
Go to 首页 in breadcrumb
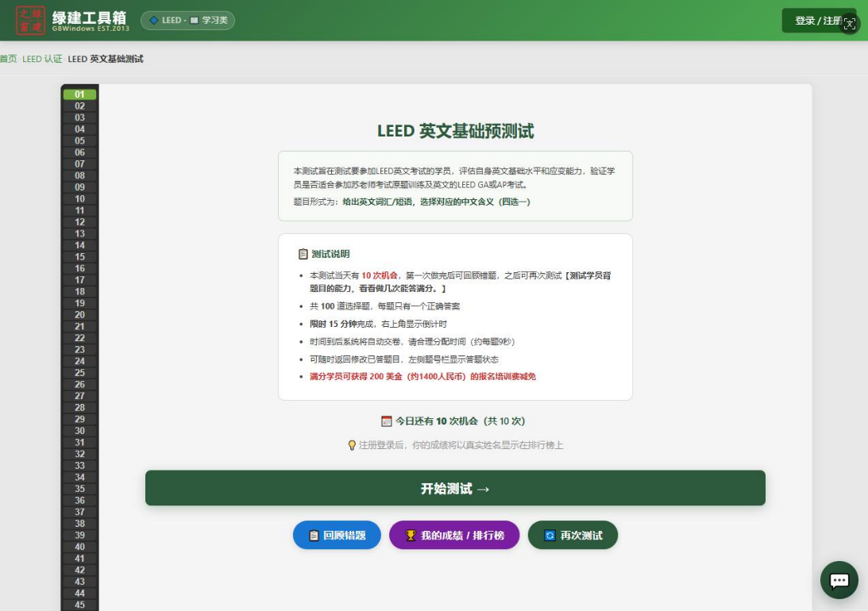pyautogui.click(x=8, y=59)
